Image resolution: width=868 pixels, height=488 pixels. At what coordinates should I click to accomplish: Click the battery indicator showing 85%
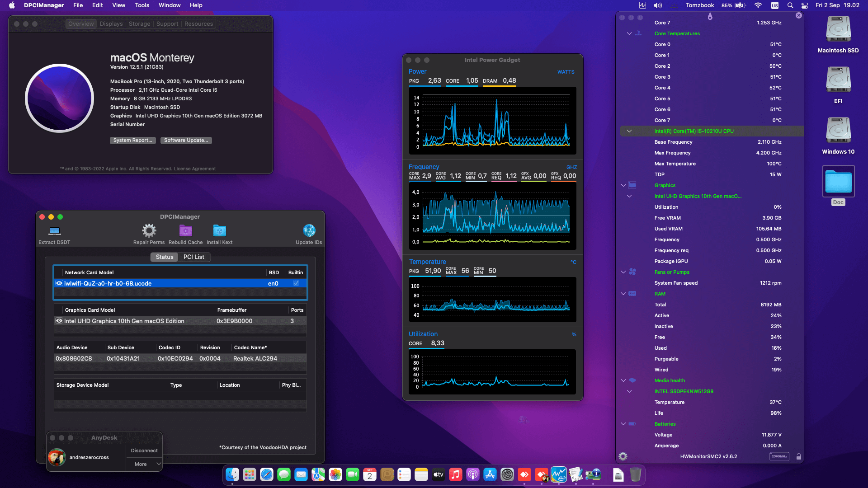[x=733, y=5]
